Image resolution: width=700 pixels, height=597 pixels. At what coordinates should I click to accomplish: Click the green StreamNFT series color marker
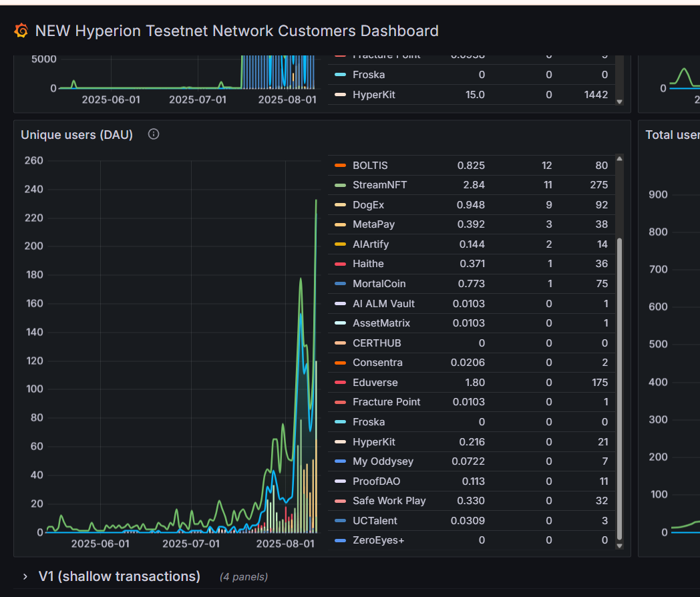point(341,185)
